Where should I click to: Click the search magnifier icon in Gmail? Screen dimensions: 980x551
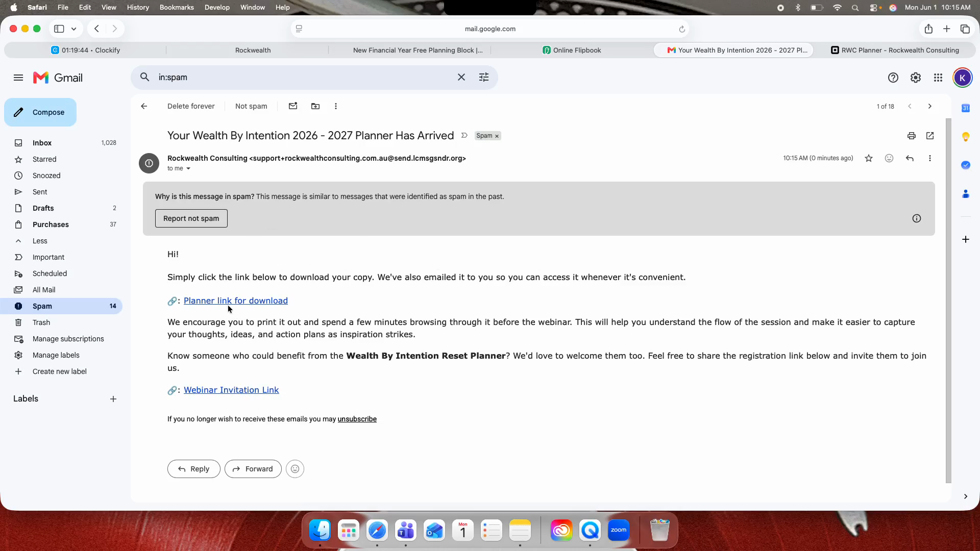[x=145, y=77]
